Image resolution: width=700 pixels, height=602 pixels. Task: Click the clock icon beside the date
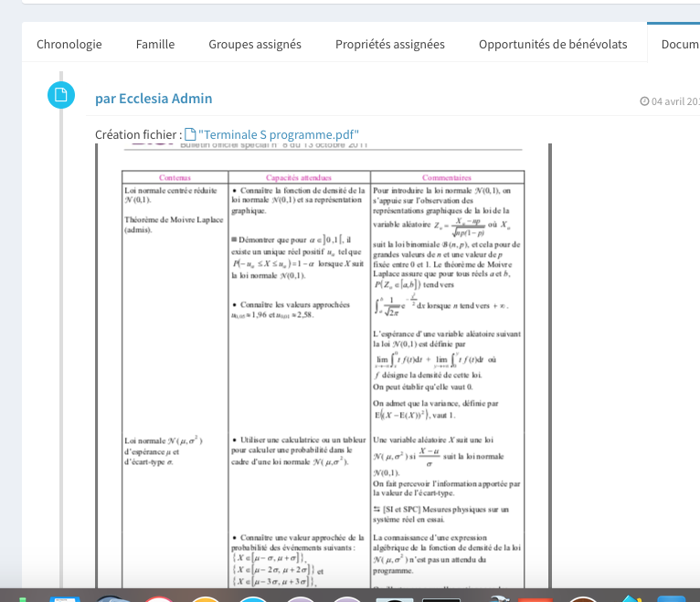point(644,101)
